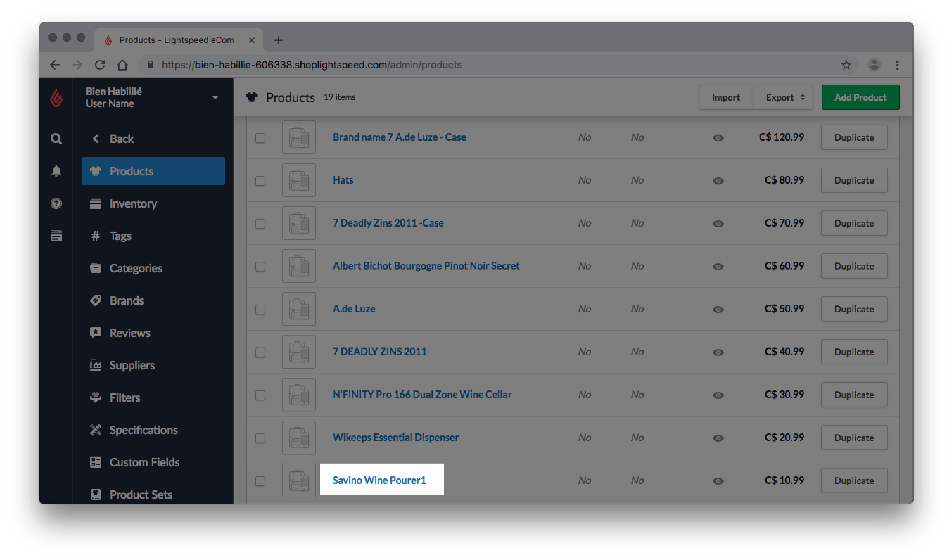Viewport: 952px width, 560px height.
Task: Open the N'FINITY Pro 166 Dual Zone Wine Cellar link
Action: tap(422, 395)
